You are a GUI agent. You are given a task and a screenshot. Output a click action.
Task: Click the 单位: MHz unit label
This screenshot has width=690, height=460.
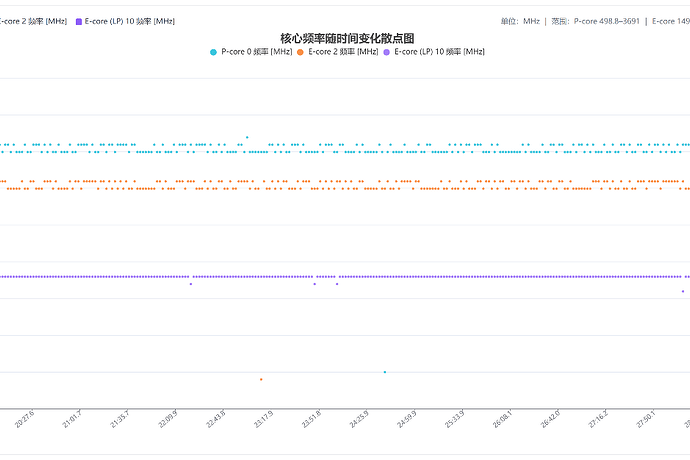point(520,21)
